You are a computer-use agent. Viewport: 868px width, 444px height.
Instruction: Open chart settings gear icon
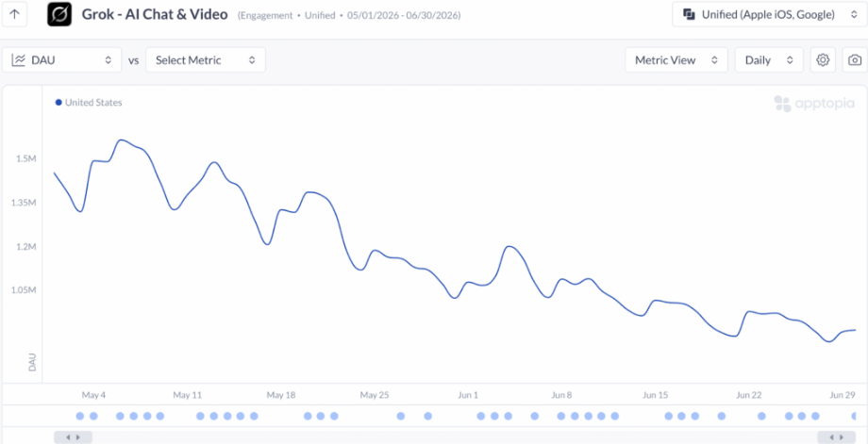click(823, 59)
